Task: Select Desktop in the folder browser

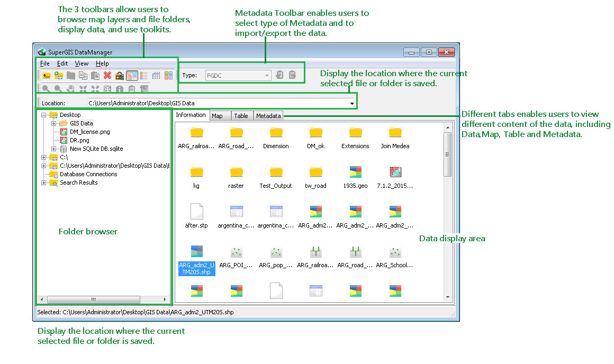Action: coord(70,115)
